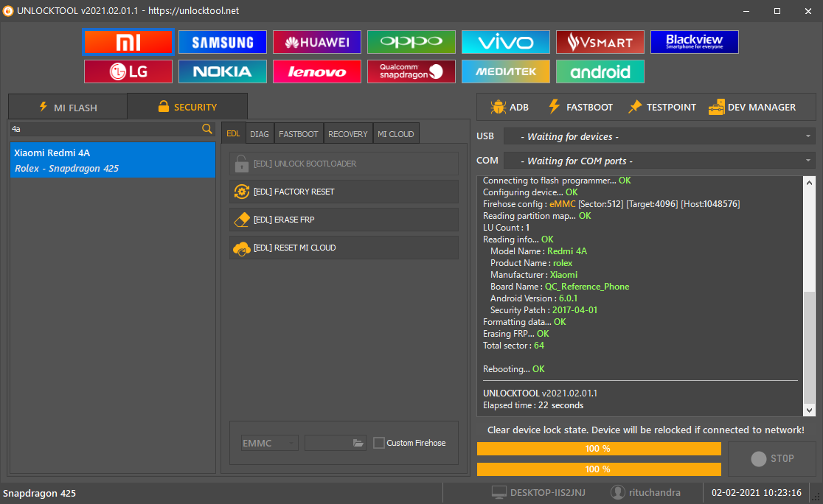The image size is (823, 504).
Task: Click the firehose file browse folder icon
Action: pos(358,443)
